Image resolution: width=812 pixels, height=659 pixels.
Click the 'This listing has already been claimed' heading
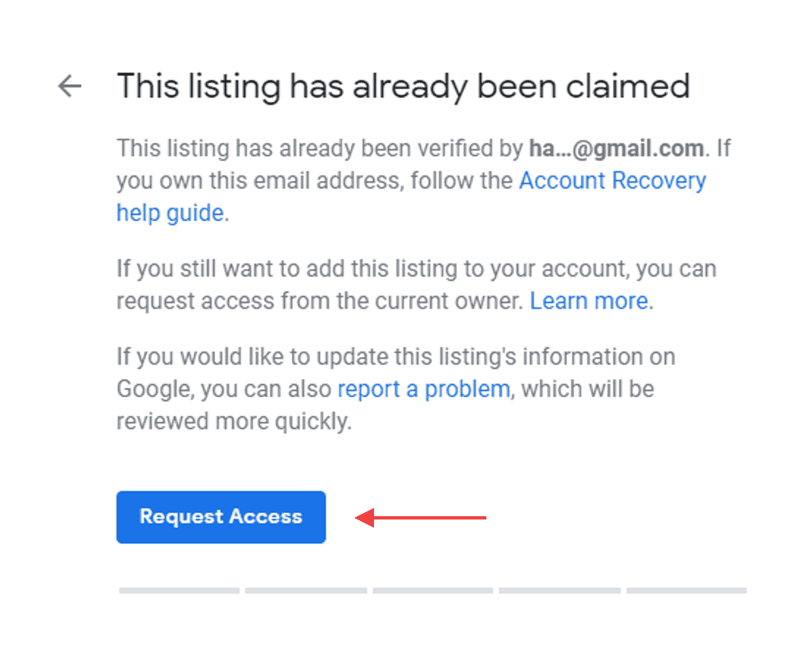pyautogui.click(x=404, y=86)
